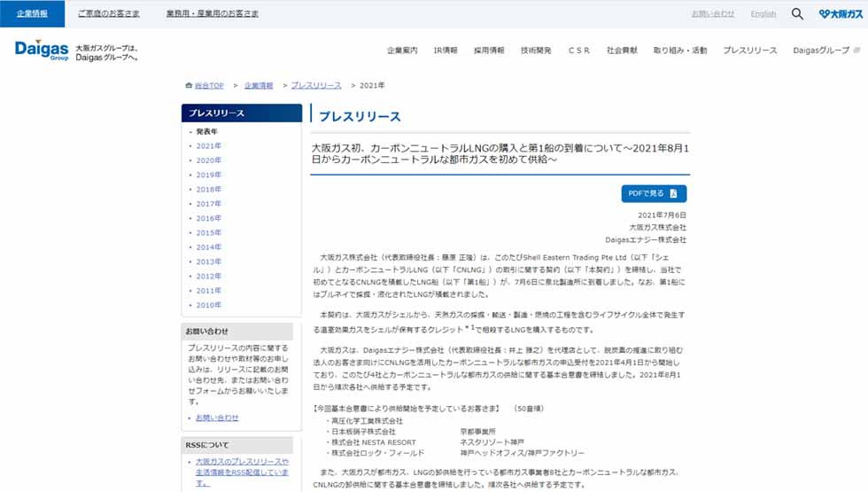Screen dimensions: 868x492
Task: Click the 日本板硝子株式会社 list entry
Action: [x=364, y=432]
